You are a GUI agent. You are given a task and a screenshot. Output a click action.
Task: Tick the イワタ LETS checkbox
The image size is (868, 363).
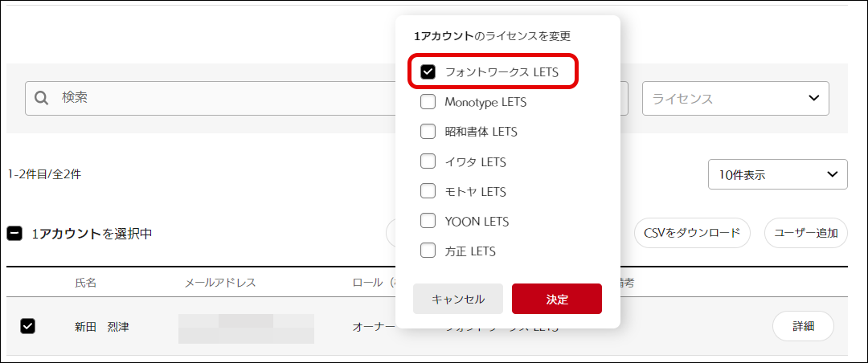coord(428,161)
